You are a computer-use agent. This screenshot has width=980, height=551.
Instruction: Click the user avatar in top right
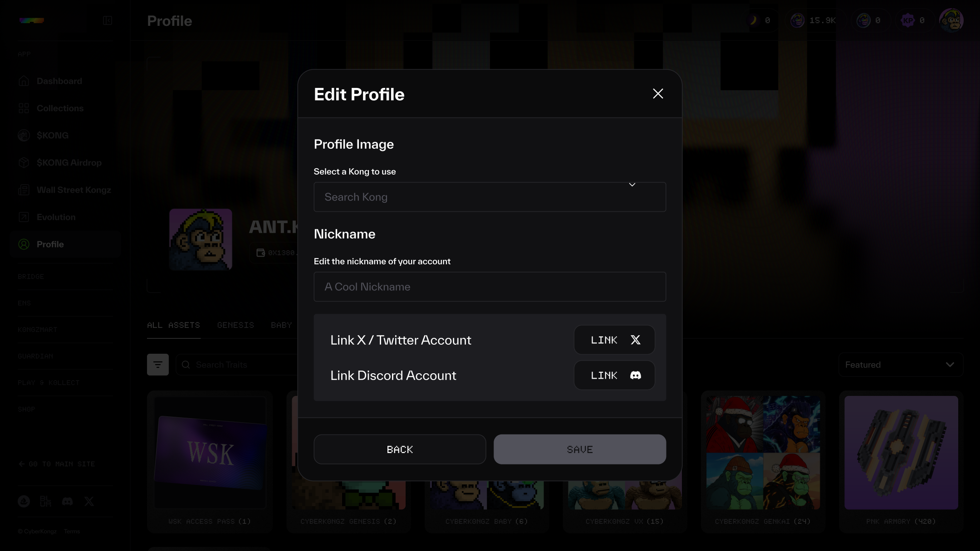[x=951, y=20]
